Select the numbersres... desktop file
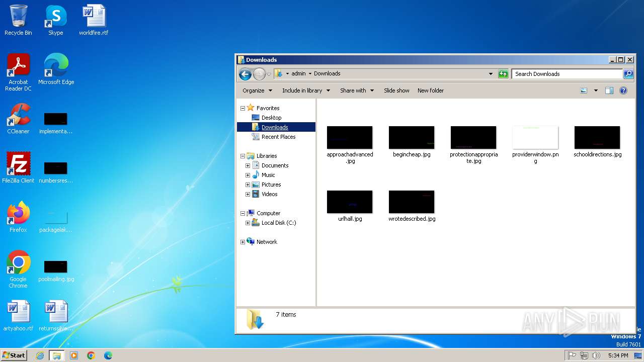Screen dimensions: 644x362 point(56,172)
